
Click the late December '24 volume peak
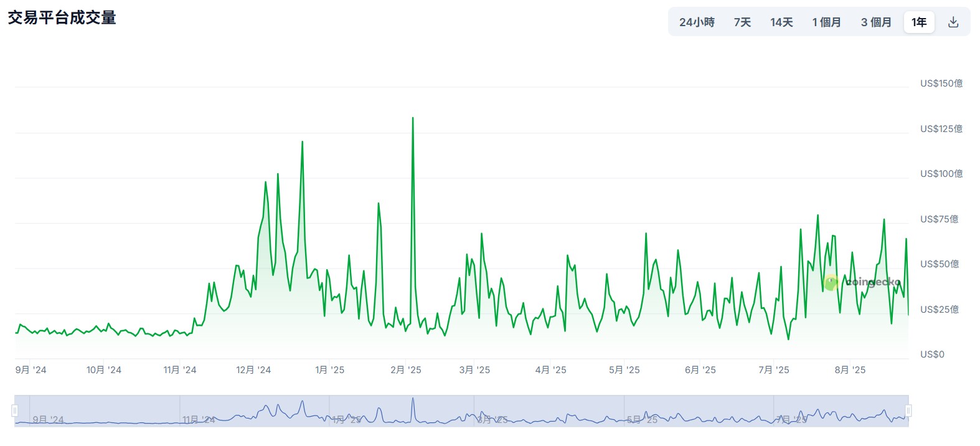303,142
